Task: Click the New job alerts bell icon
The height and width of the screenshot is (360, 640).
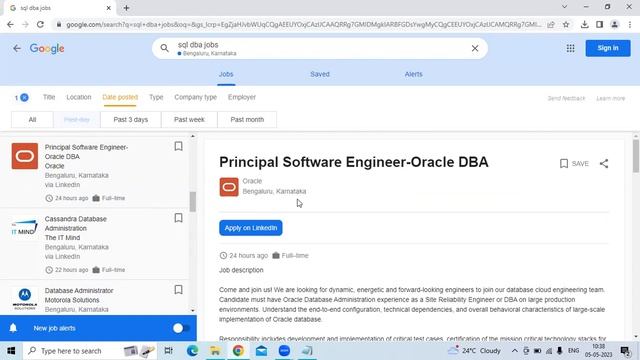Action: [x=13, y=328]
